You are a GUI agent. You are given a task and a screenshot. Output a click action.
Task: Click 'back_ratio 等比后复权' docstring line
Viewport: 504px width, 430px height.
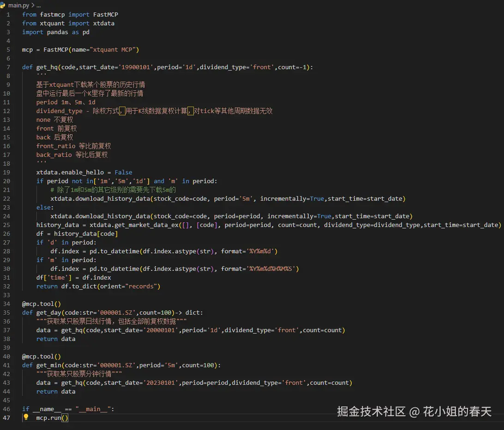[x=72, y=155]
